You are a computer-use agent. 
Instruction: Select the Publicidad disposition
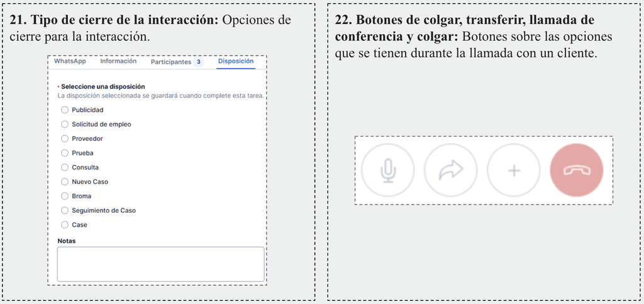point(65,110)
